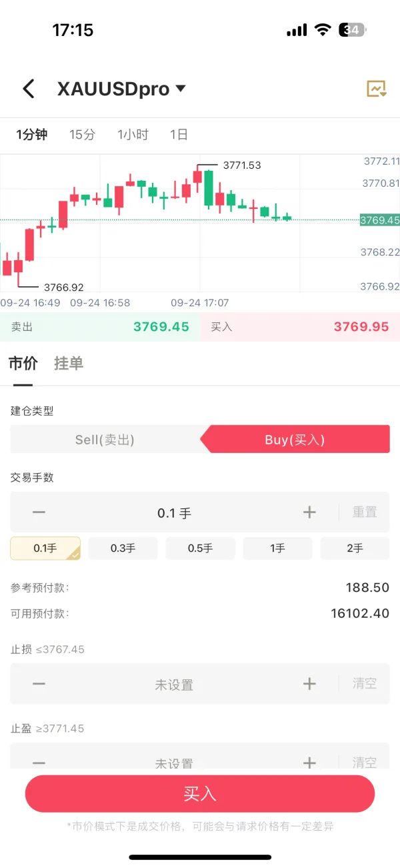Choose the 1手 lot size preset
The width and height of the screenshot is (400, 868).
click(277, 548)
